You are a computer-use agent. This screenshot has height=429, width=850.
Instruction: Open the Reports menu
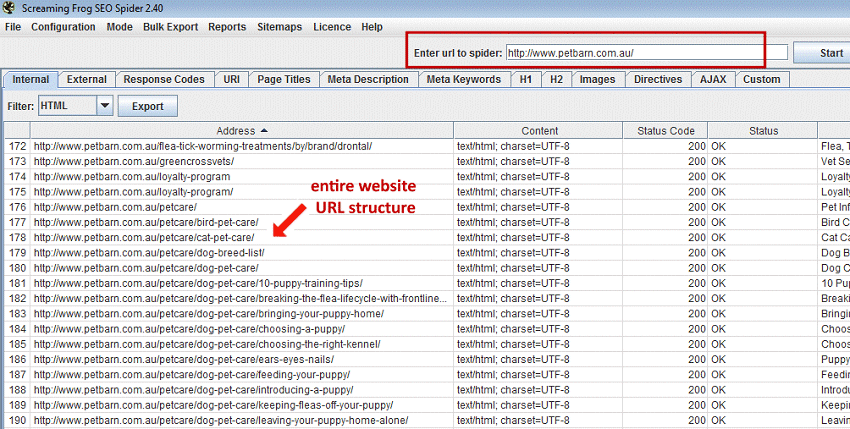click(227, 27)
